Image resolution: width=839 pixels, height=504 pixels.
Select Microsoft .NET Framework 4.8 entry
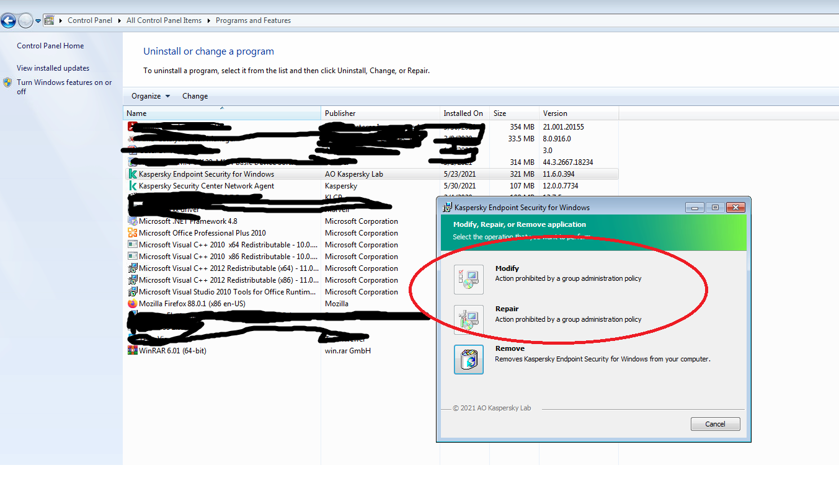tap(188, 221)
